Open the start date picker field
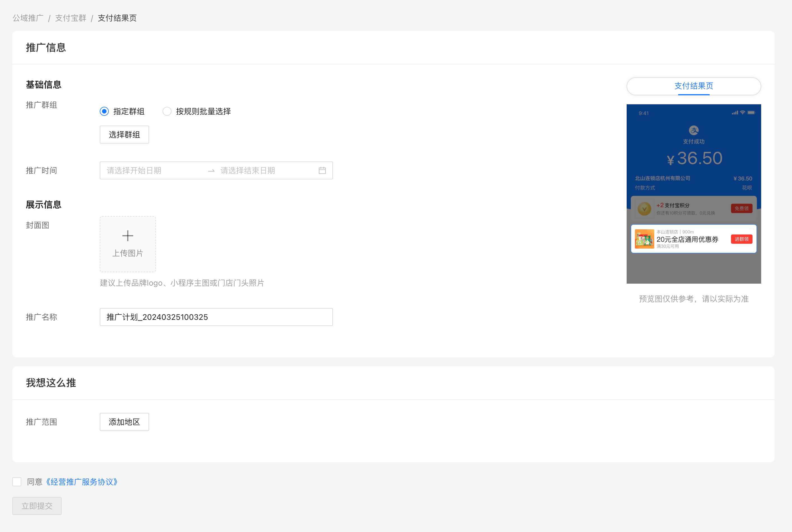 tap(153, 170)
